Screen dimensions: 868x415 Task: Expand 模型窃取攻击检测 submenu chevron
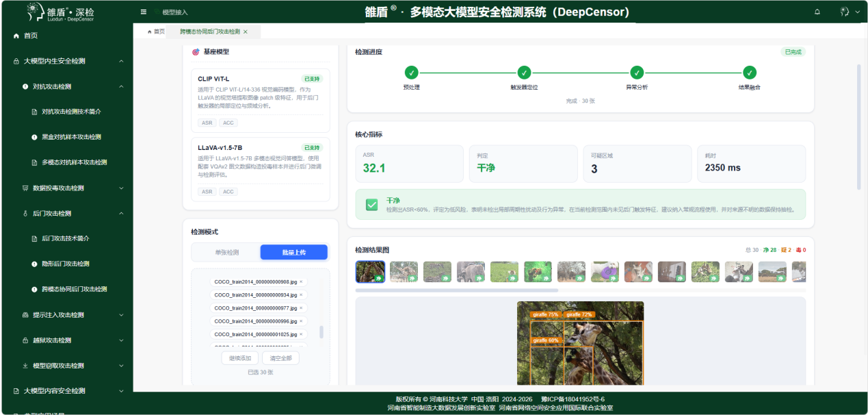coord(121,365)
